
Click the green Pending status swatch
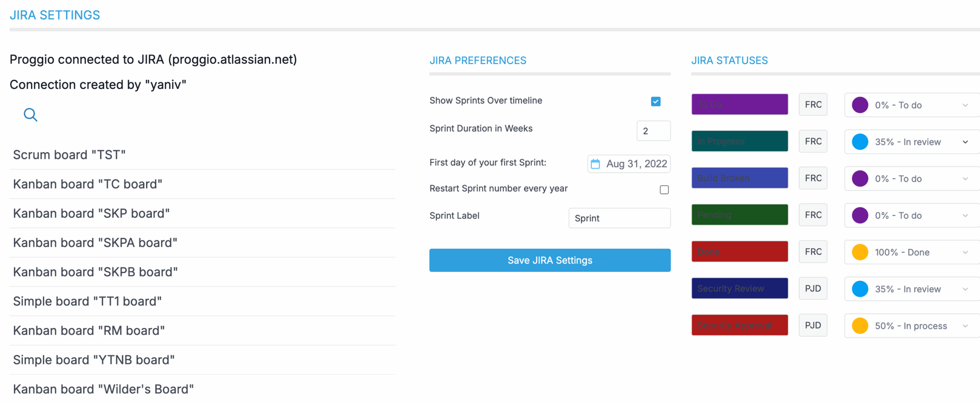[740, 215]
